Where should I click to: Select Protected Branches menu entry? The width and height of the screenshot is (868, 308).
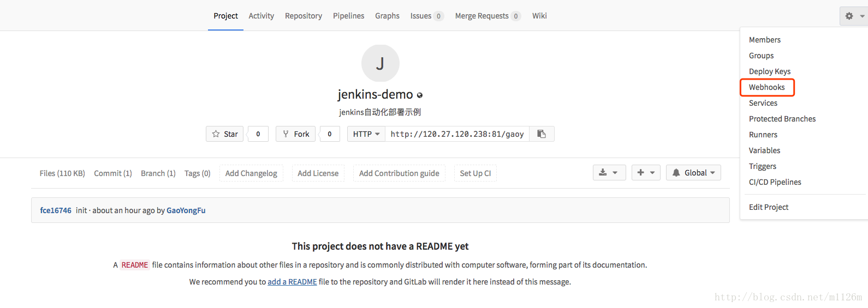782,119
